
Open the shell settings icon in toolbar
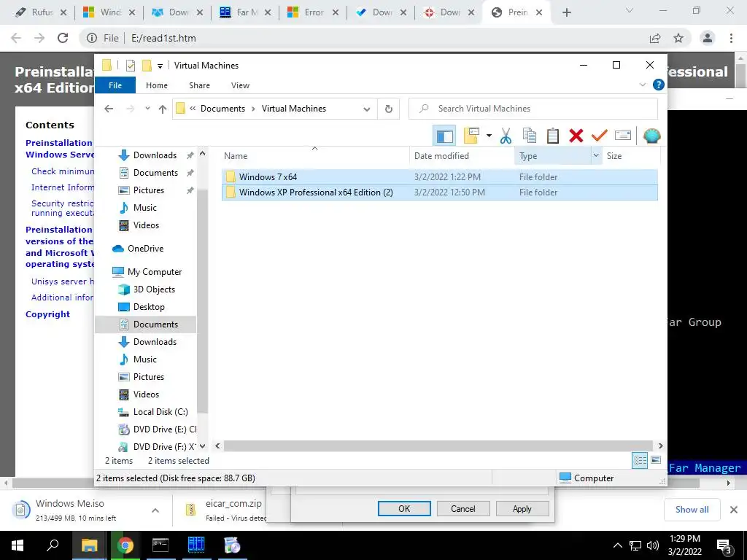click(x=651, y=136)
